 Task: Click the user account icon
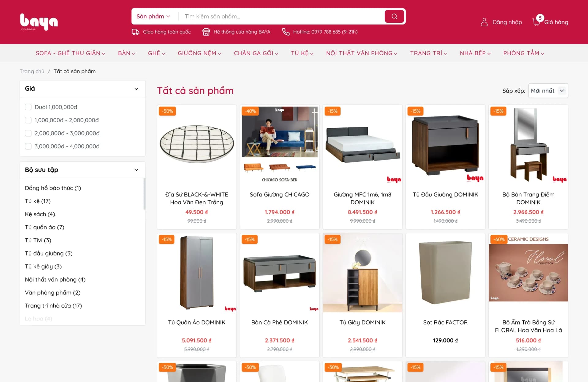484,22
